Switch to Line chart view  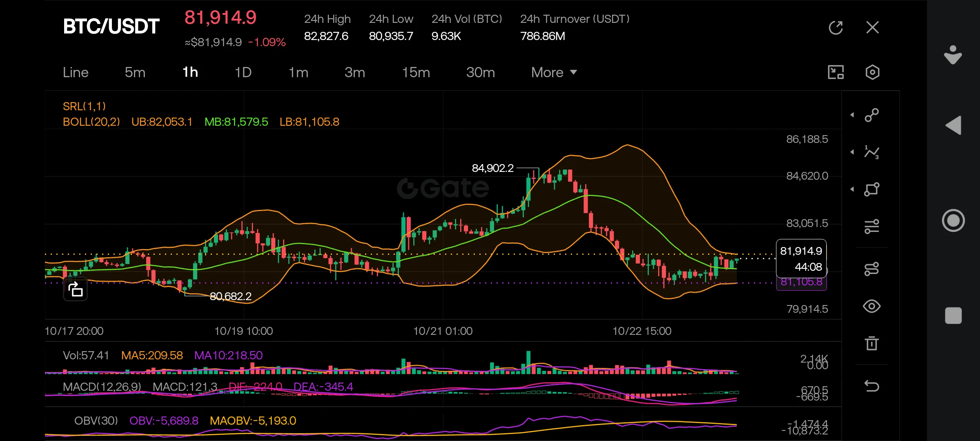[76, 72]
